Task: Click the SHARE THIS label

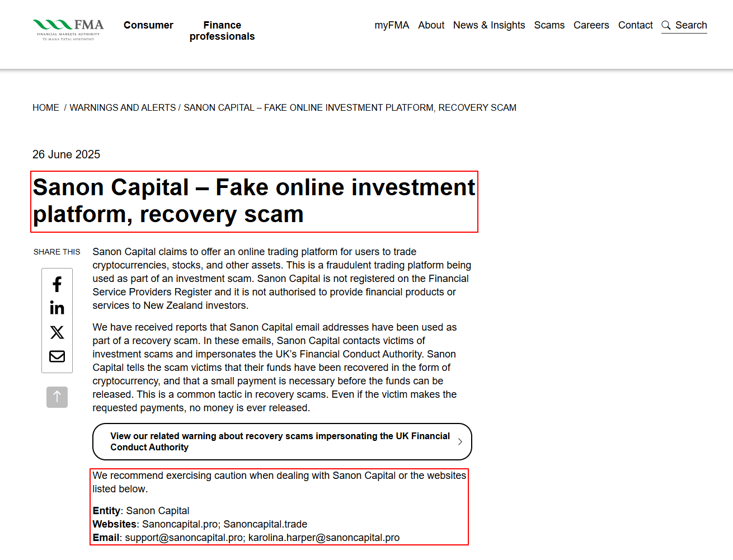Action: pyautogui.click(x=57, y=252)
